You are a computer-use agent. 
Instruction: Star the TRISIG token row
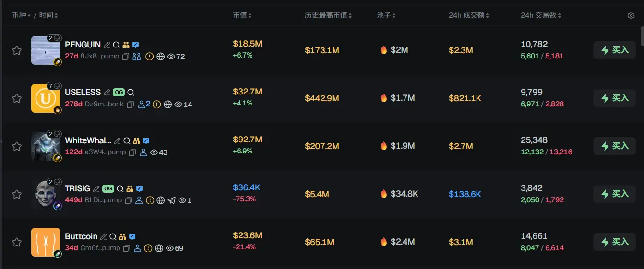coord(17,194)
